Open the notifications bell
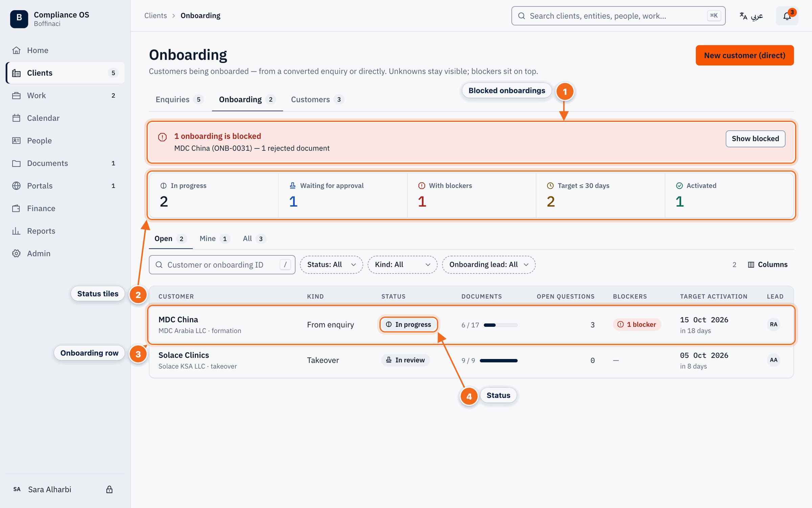The image size is (812, 508). click(x=787, y=16)
